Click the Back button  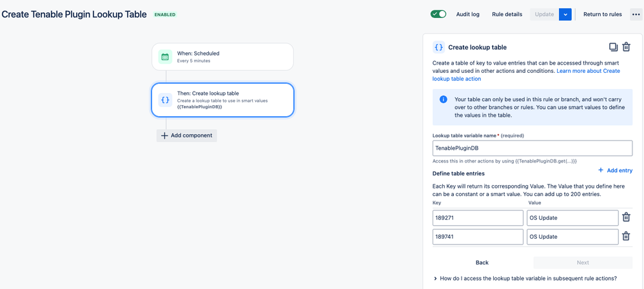tap(482, 263)
